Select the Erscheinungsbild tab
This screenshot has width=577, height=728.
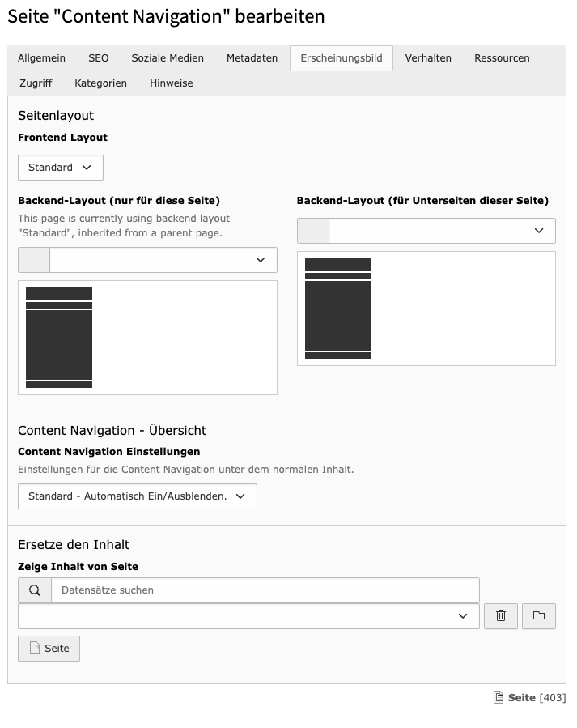(342, 58)
